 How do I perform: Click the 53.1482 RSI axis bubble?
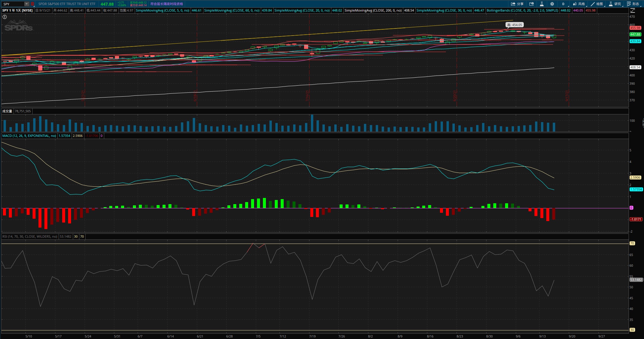[x=636, y=280]
